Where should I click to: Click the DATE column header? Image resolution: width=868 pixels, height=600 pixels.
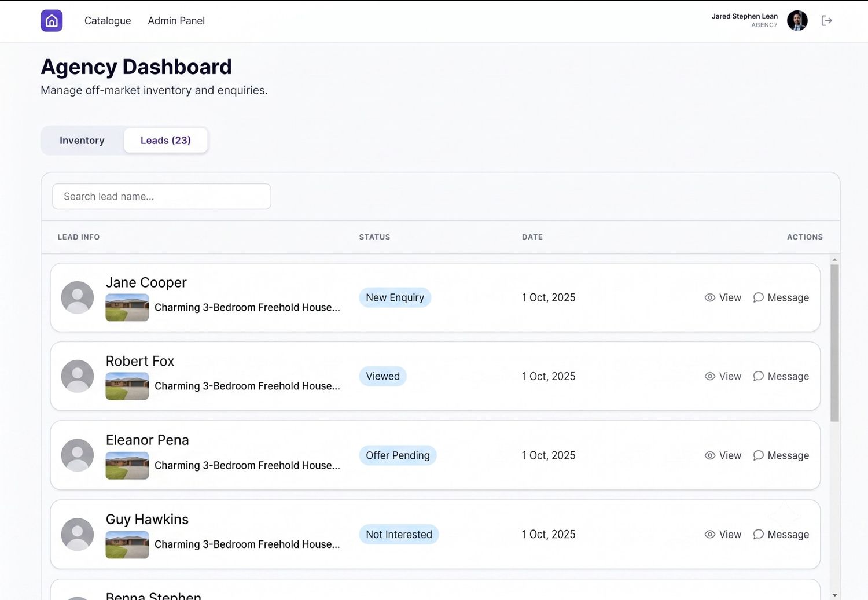(532, 237)
